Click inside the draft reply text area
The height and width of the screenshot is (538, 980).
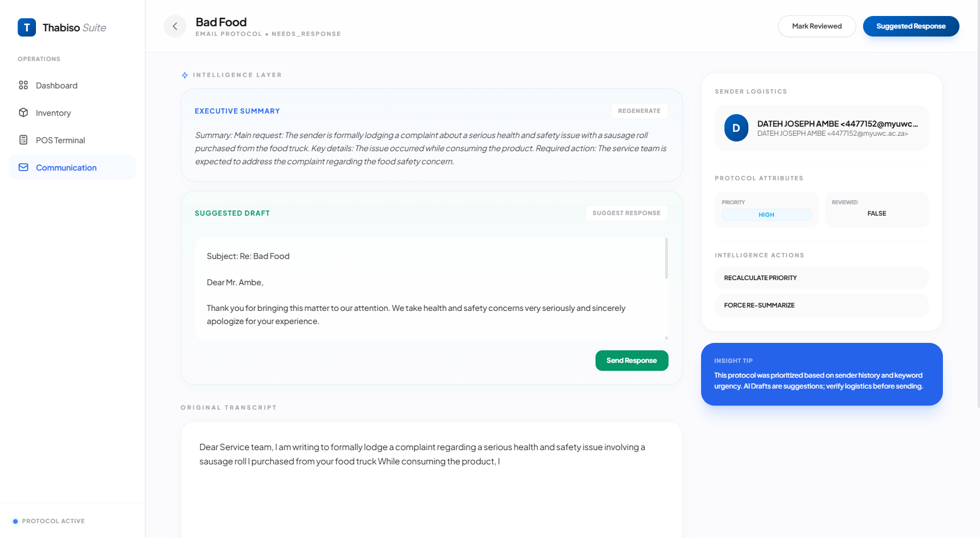tap(431, 288)
